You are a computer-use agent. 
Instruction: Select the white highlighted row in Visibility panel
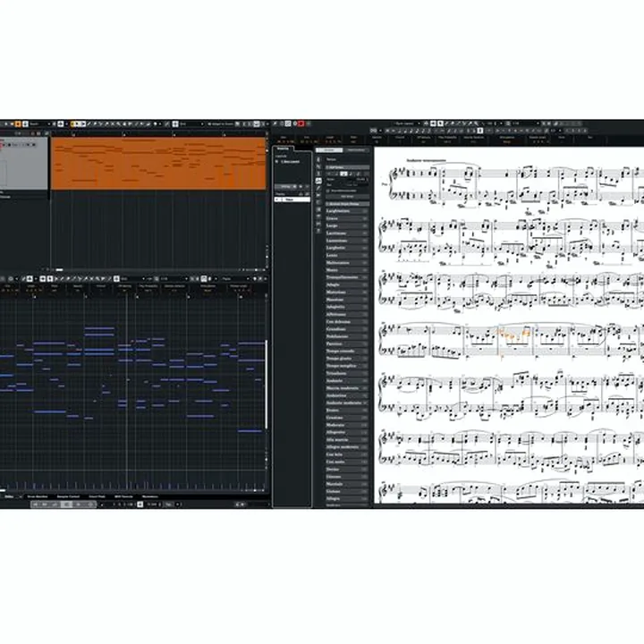tap(292, 199)
